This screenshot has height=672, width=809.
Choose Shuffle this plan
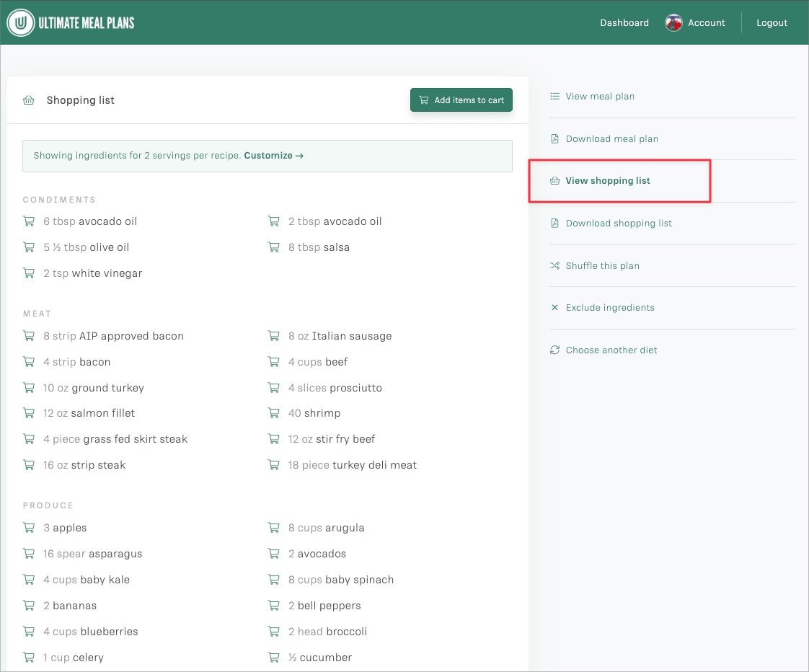[x=602, y=266]
